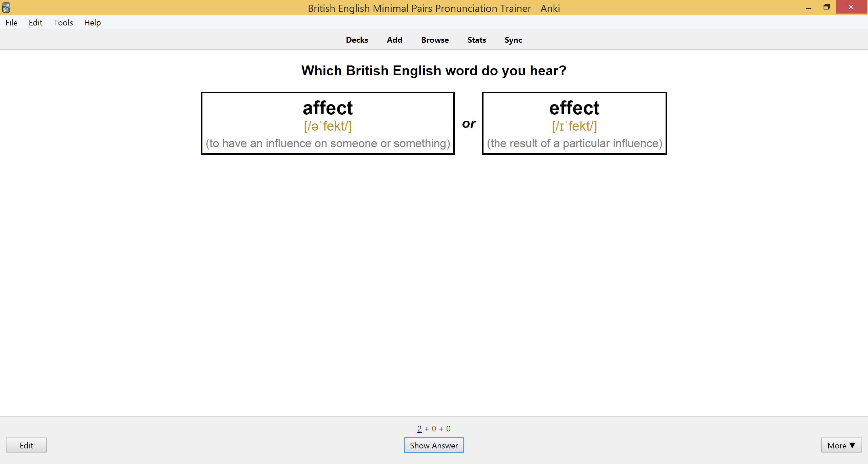Click the bottom-left Edit button

pyautogui.click(x=26, y=445)
